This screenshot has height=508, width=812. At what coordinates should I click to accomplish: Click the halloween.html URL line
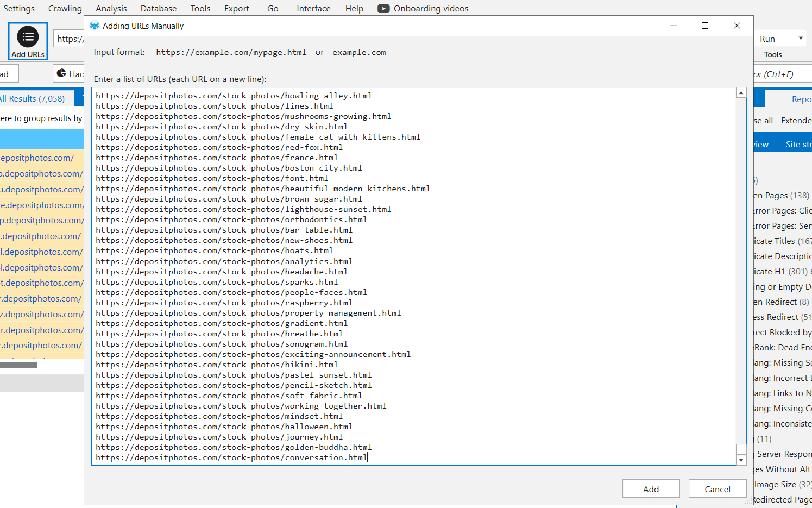point(224,427)
